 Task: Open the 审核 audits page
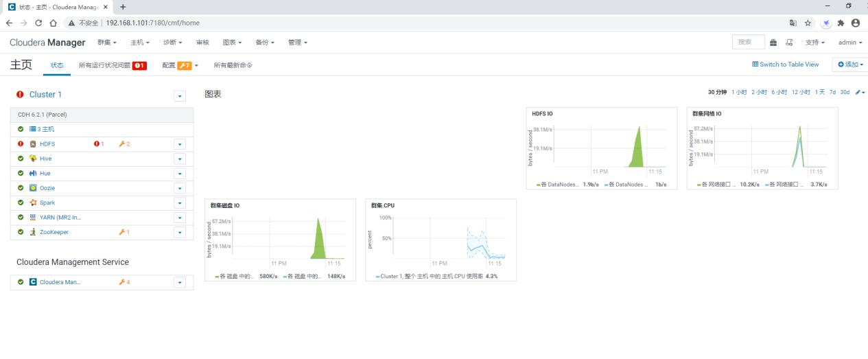(202, 43)
